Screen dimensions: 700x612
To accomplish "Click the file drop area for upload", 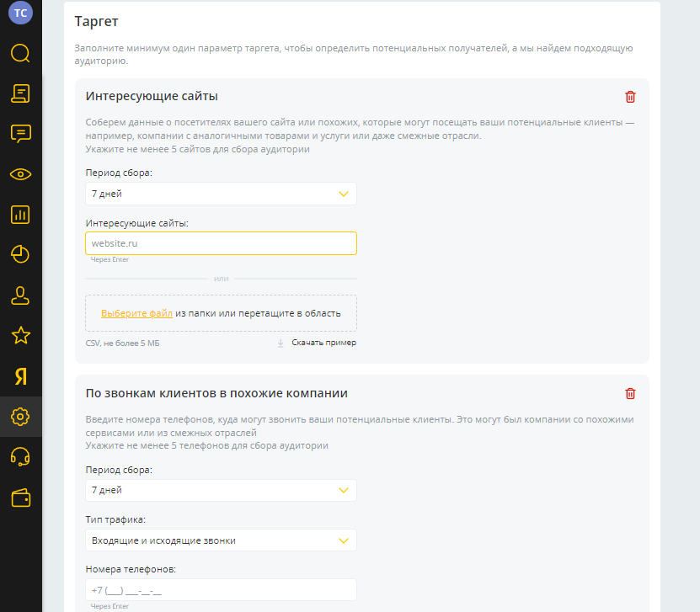I will tap(221, 313).
